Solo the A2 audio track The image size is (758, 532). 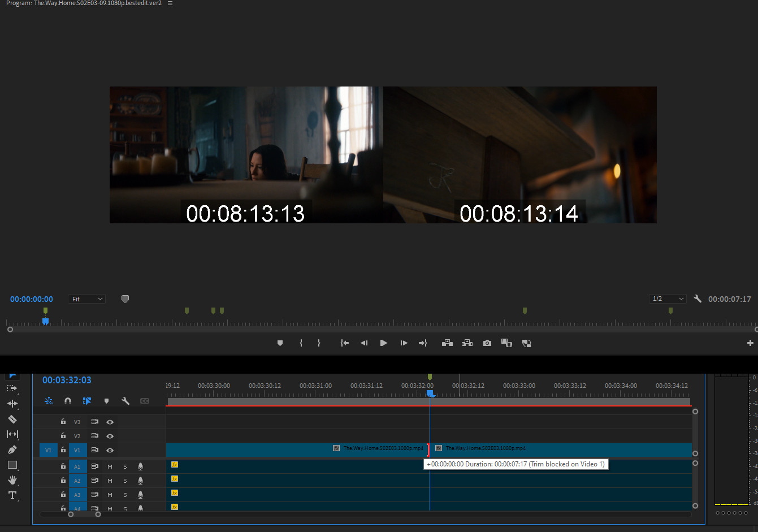coord(125,481)
